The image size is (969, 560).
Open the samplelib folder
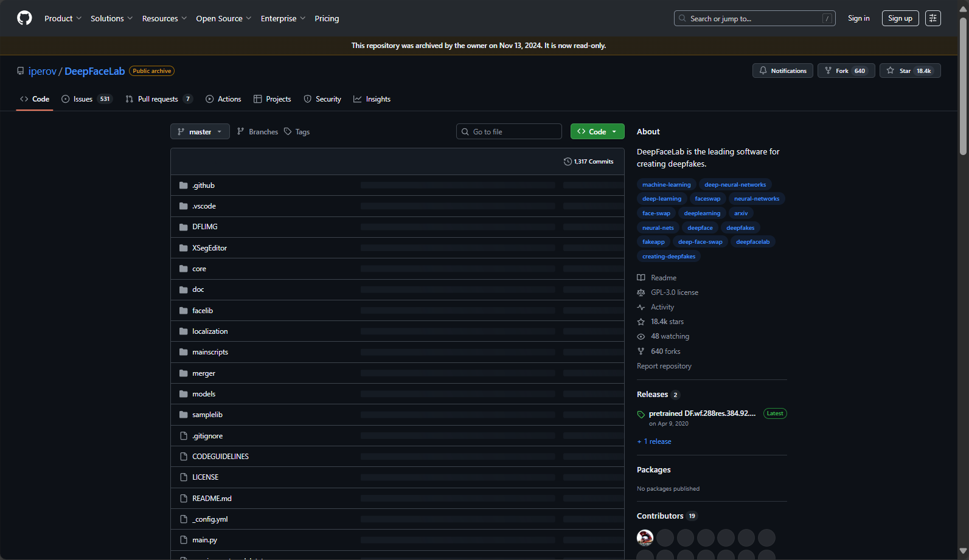pyautogui.click(x=207, y=415)
